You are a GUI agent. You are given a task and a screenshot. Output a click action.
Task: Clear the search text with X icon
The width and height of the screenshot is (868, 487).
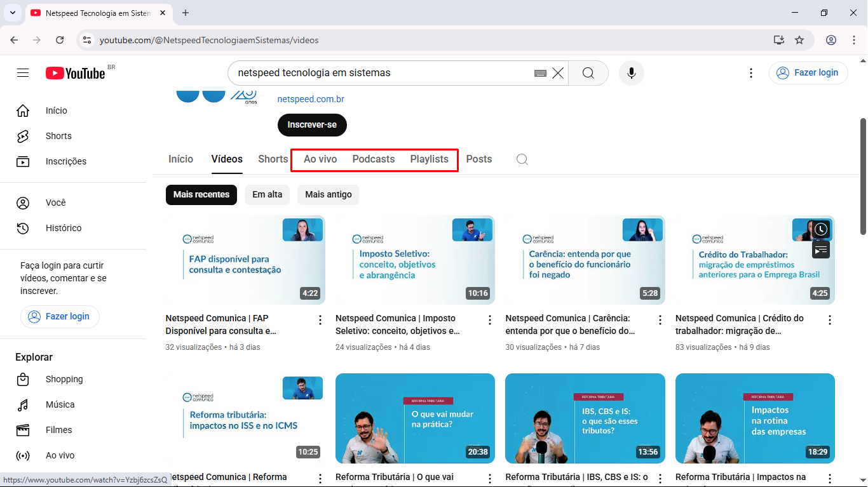(558, 73)
